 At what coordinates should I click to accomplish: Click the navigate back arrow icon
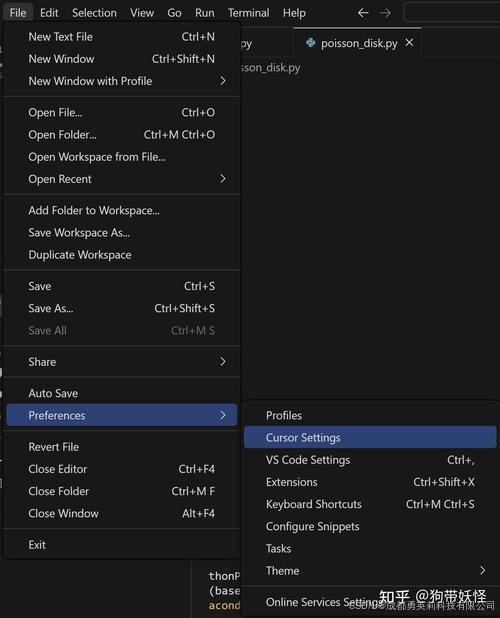(363, 13)
